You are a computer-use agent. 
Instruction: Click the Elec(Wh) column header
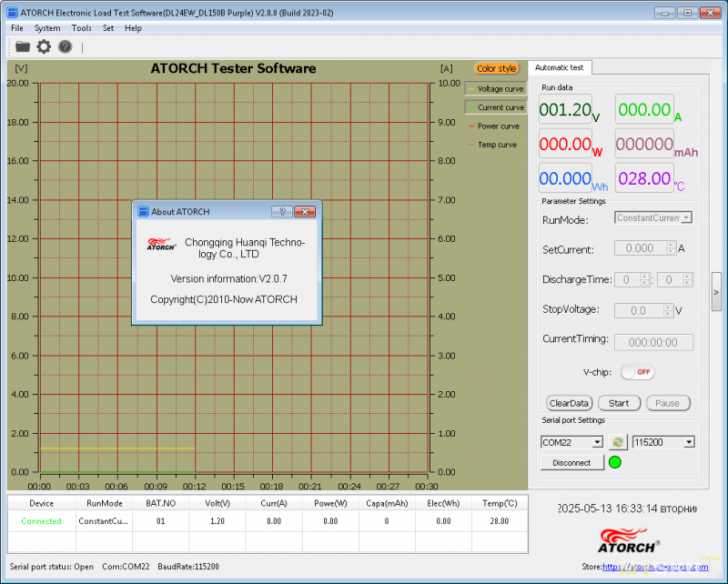click(443, 503)
